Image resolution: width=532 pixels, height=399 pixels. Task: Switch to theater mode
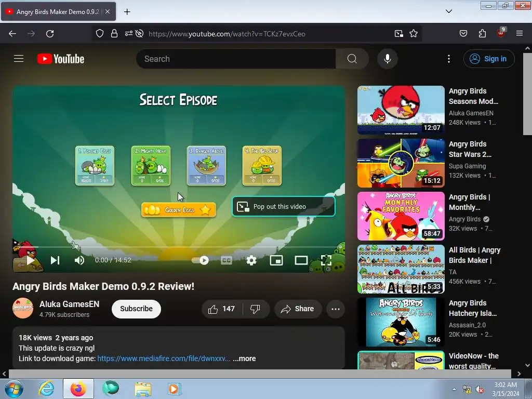click(301, 260)
